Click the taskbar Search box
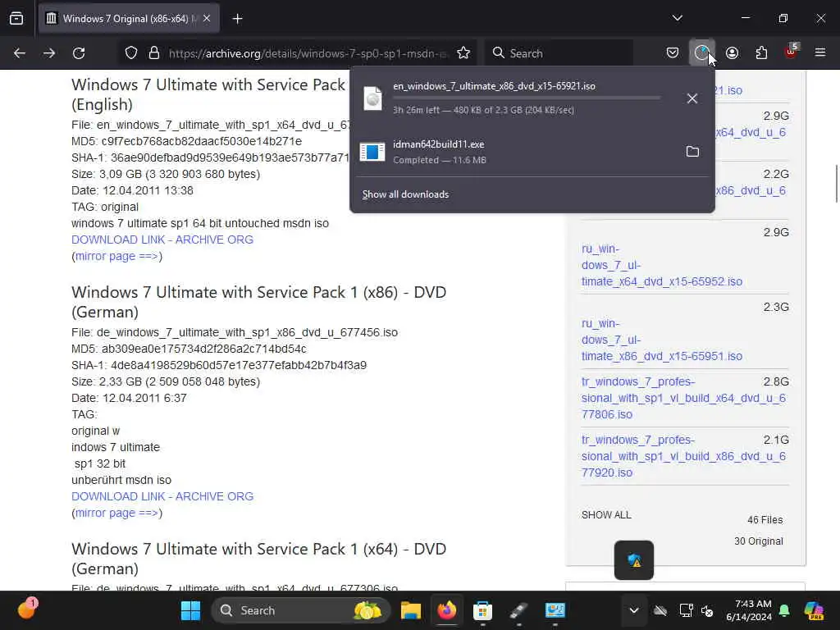 tap(301, 610)
